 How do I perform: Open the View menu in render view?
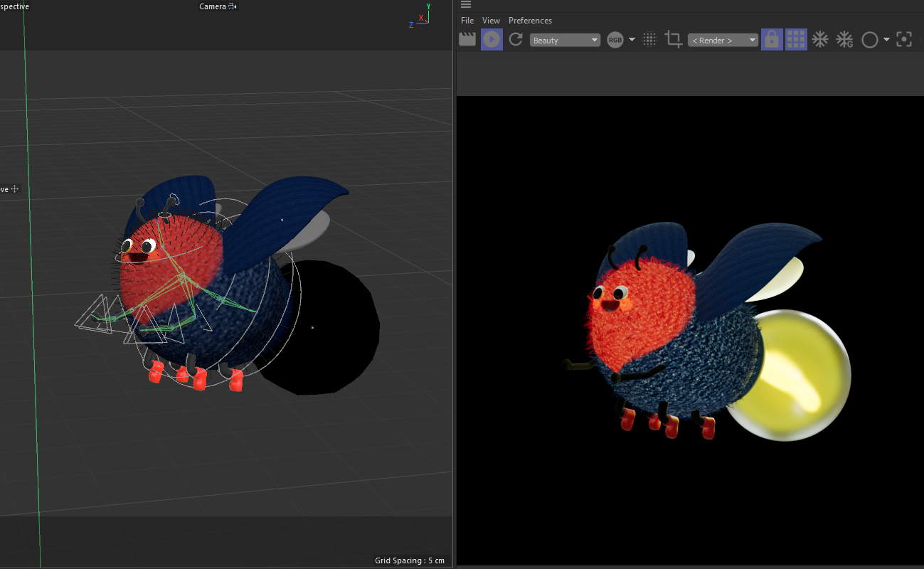[491, 21]
